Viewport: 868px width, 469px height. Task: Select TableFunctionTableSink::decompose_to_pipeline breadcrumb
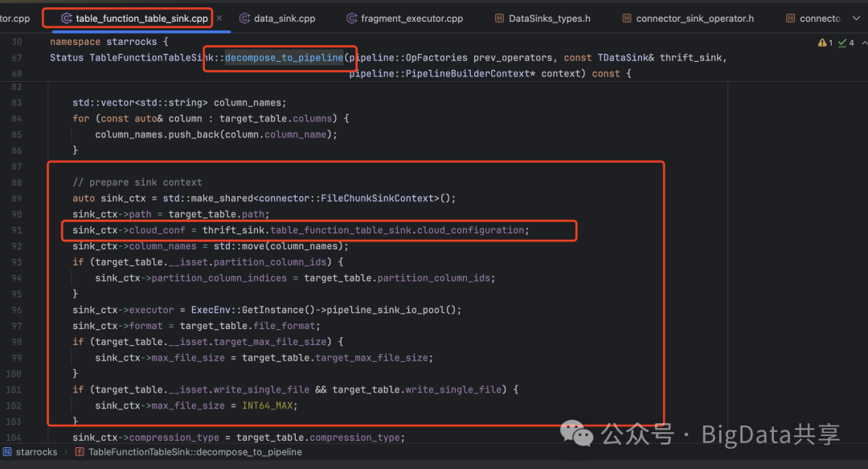pos(194,452)
